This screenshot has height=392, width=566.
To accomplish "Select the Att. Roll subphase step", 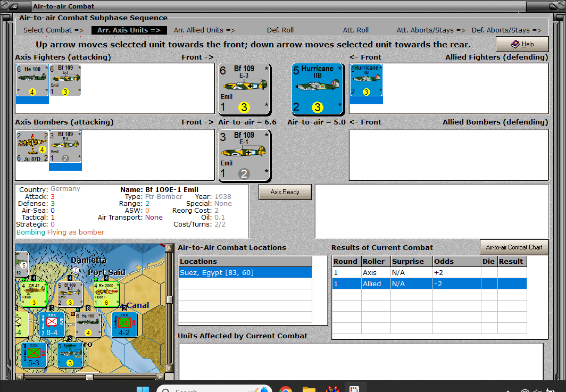I will [355, 30].
